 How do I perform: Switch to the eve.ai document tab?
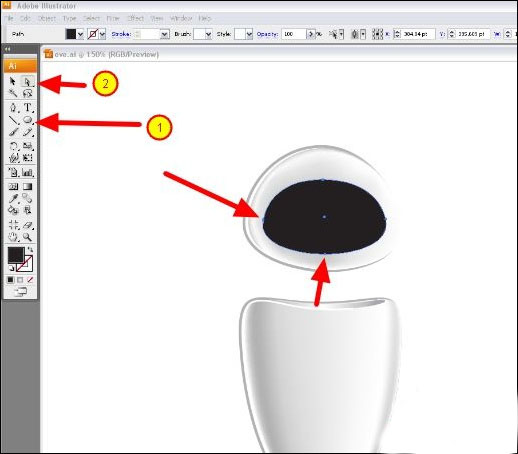tap(102, 54)
